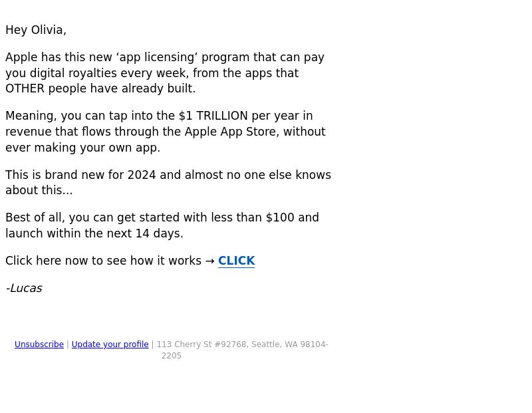Click the capitalized word "OTHER"
This screenshot has height=413, width=532.
25,88
